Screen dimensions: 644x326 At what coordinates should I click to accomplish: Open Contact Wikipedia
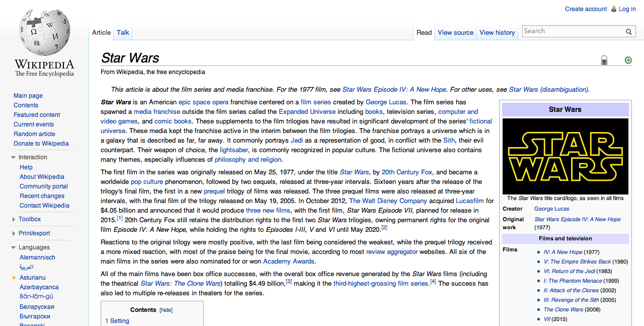[44, 206]
